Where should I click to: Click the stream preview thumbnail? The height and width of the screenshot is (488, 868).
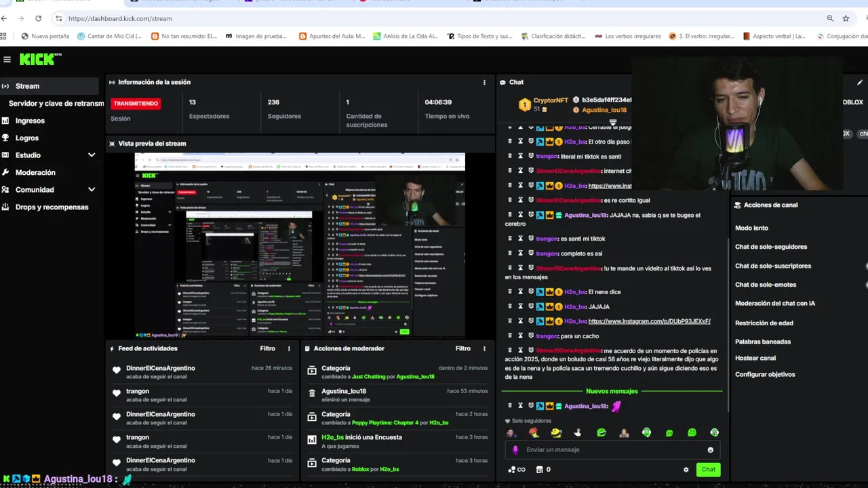(300, 245)
